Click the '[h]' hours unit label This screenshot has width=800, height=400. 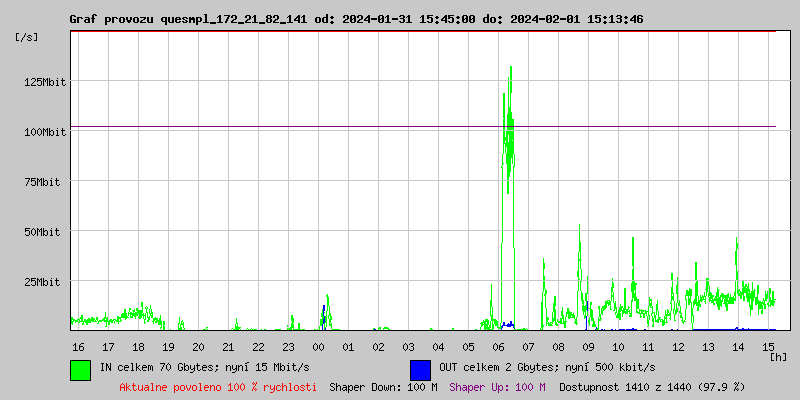click(779, 356)
